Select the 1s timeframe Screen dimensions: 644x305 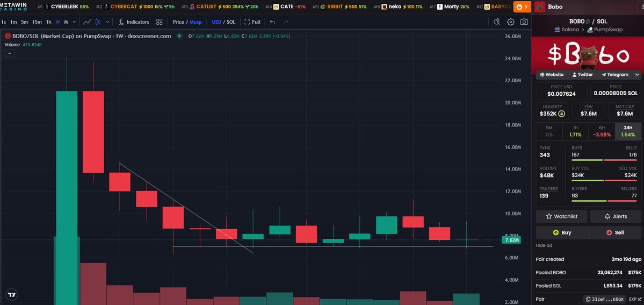[4, 22]
